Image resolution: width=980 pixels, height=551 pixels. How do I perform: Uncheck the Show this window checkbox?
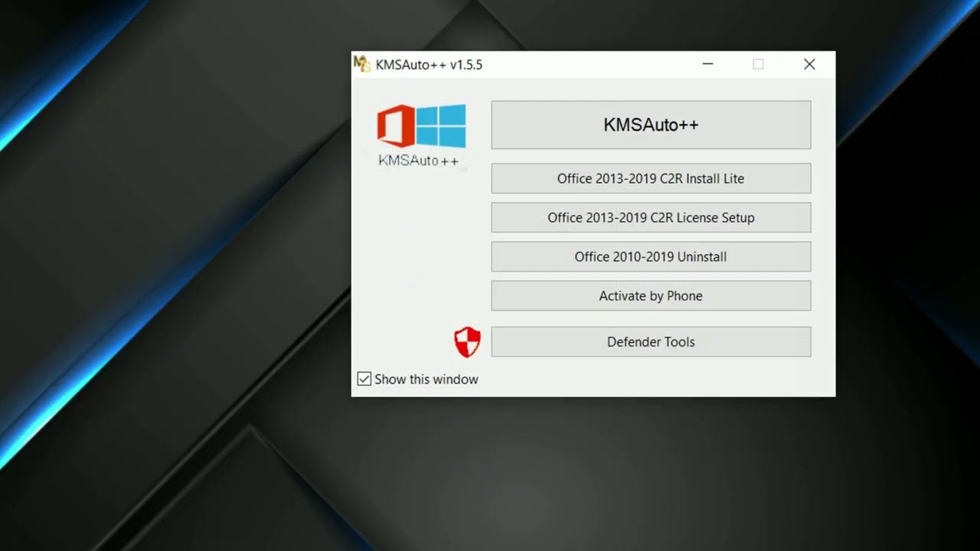tap(364, 379)
